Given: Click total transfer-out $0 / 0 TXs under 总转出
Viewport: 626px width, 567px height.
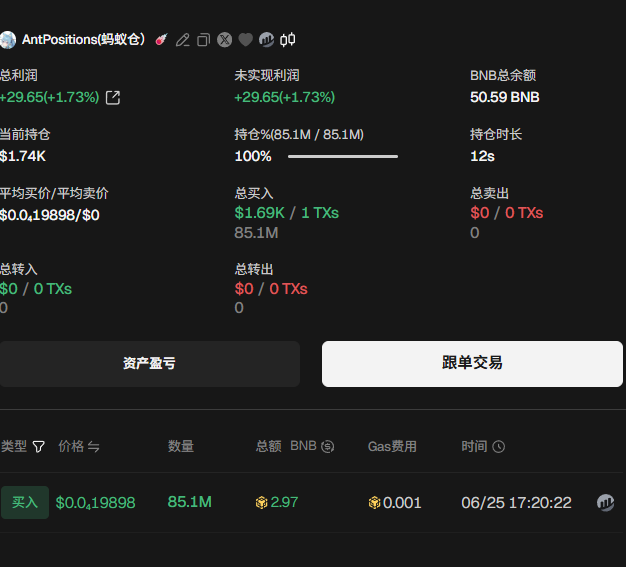Looking at the screenshot, I should pos(271,289).
